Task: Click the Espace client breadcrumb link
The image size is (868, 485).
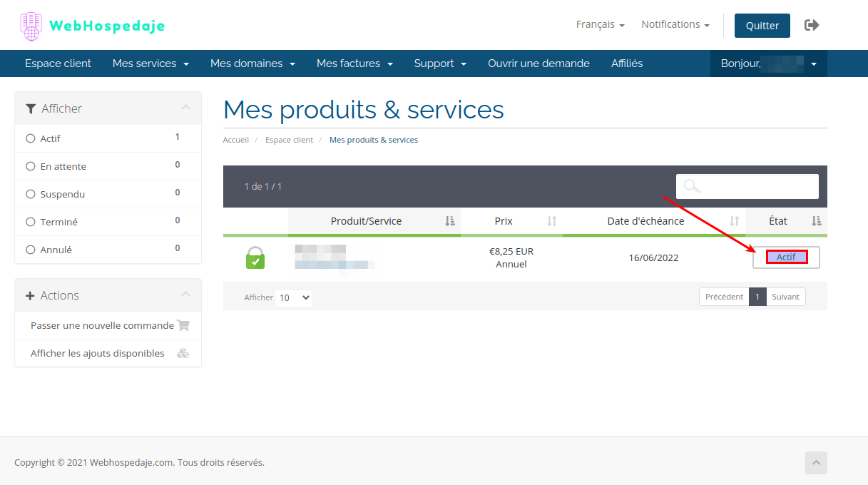Action: tap(289, 140)
